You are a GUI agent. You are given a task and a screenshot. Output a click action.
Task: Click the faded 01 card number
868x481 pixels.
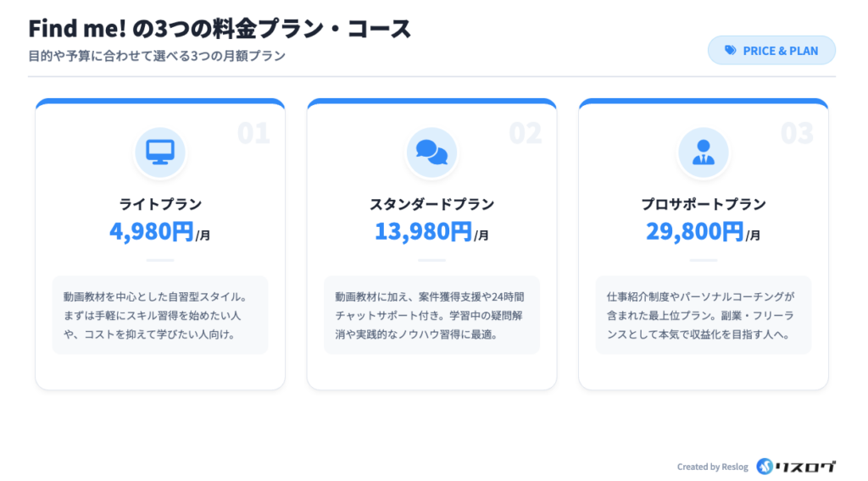point(253,133)
